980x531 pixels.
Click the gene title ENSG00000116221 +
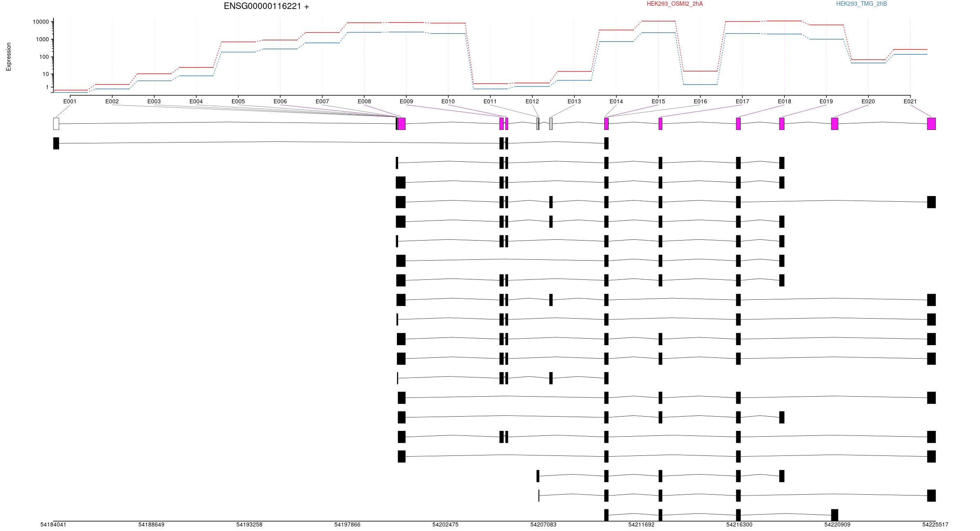[266, 6]
